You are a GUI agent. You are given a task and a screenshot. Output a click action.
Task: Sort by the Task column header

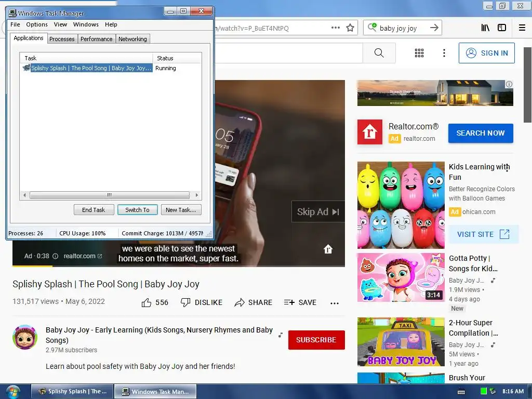[x=87, y=58]
